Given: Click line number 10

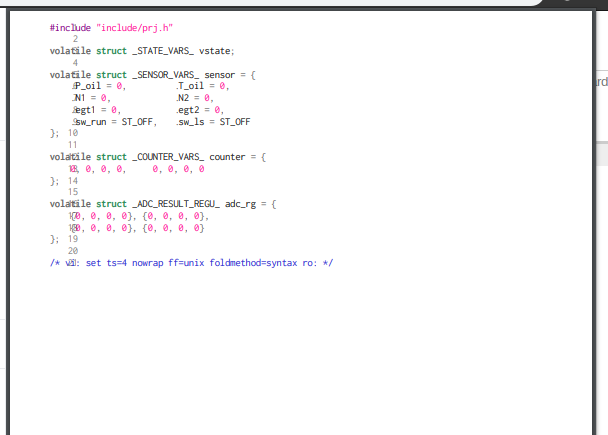Looking at the screenshot, I should point(73,133).
